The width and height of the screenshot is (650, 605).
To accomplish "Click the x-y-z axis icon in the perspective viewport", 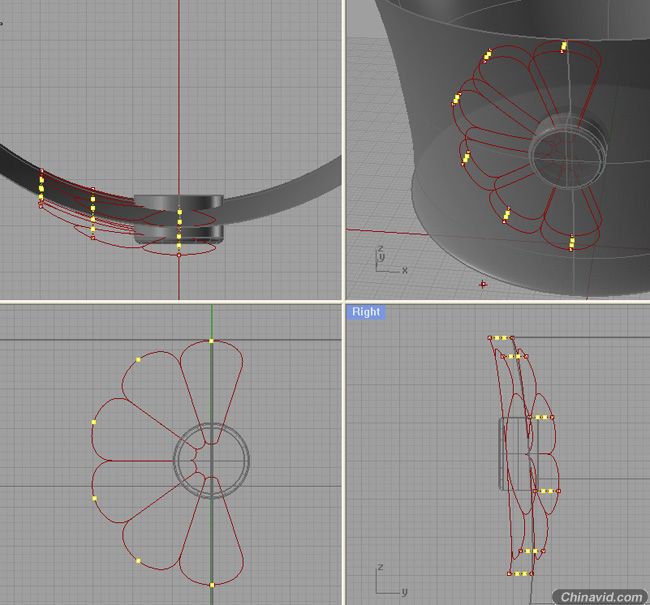I will pyautogui.click(x=392, y=260).
